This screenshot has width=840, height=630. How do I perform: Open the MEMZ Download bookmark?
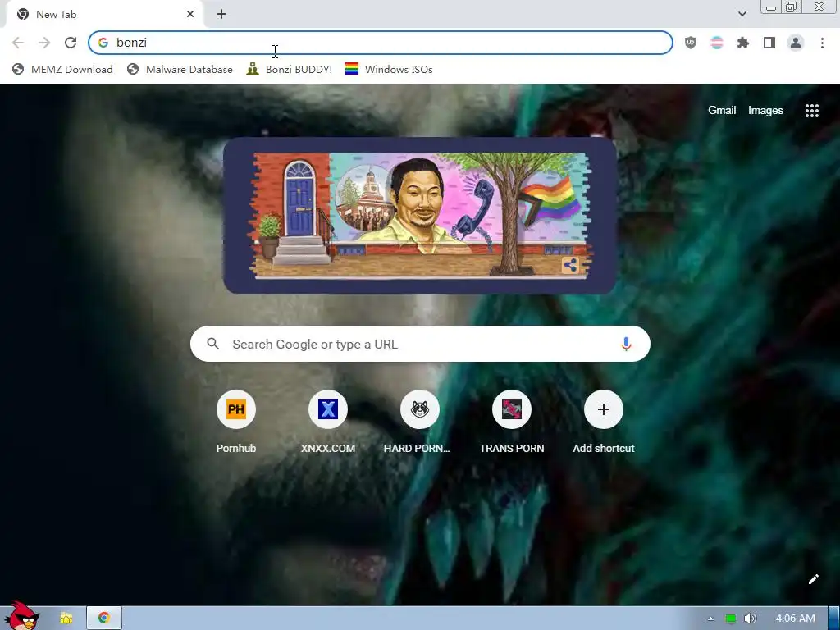pos(62,69)
